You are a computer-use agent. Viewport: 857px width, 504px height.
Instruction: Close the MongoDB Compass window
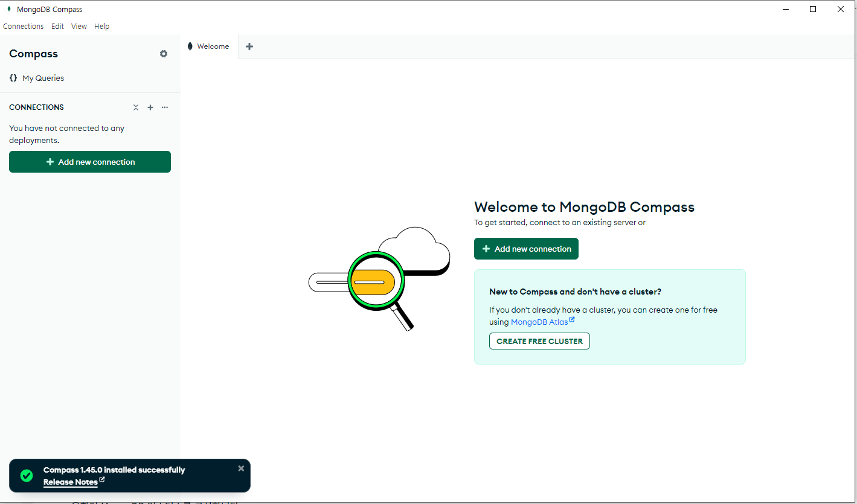click(841, 9)
